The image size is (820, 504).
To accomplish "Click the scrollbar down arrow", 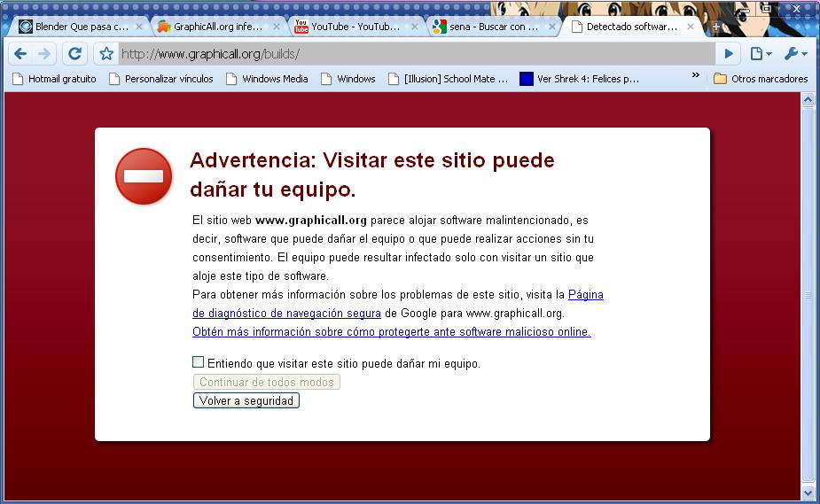I will coord(808,492).
